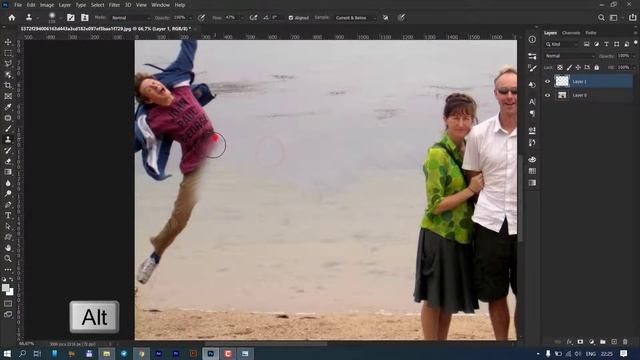Select the Gradient tool
Image resolution: width=640 pixels, height=360 pixels.
tap(8, 172)
